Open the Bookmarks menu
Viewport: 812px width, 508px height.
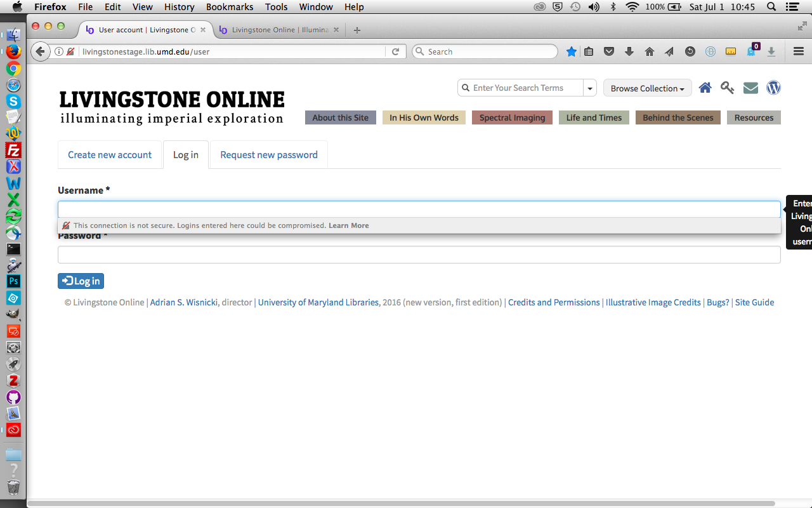coord(230,7)
